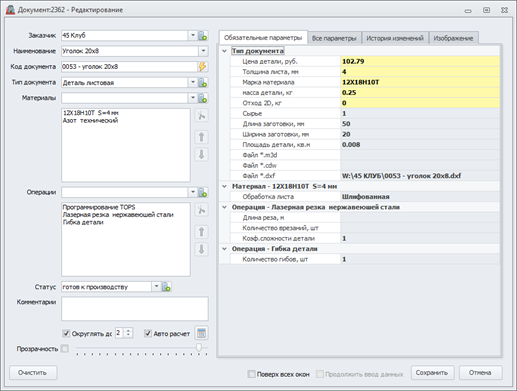This screenshot has width=517, height=391.
Task: Click add icon next to Статус dropdown
Action: pyautogui.click(x=166, y=287)
